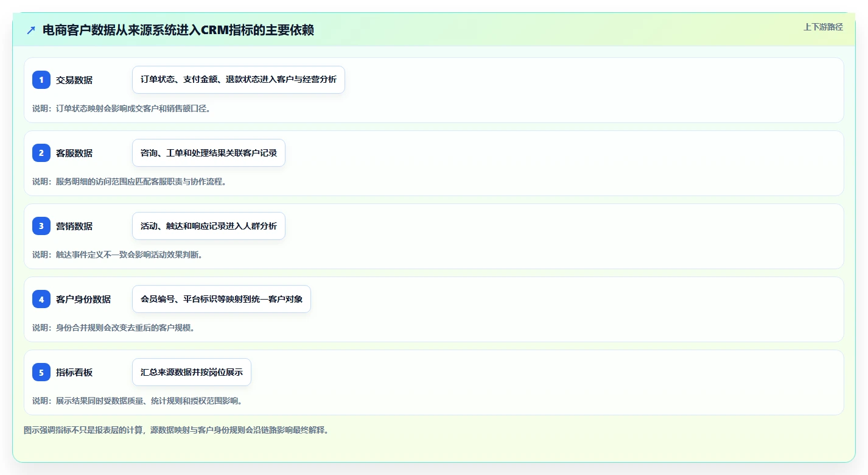Screen dimensions: 868x475
Task: Click the footer text starting 图示强调指标不只是报表层的计算
Action: point(177,430)
